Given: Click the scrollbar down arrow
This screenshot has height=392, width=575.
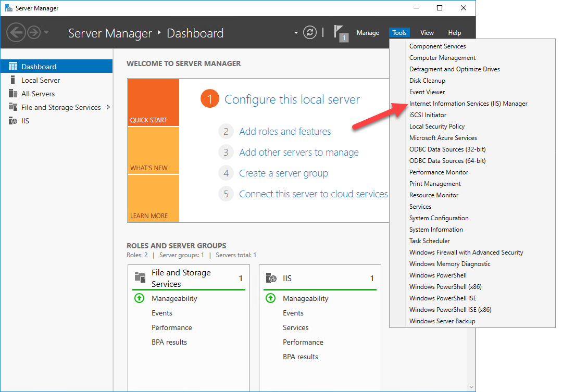Looking at the screenshot, I should tap(471, 387).
